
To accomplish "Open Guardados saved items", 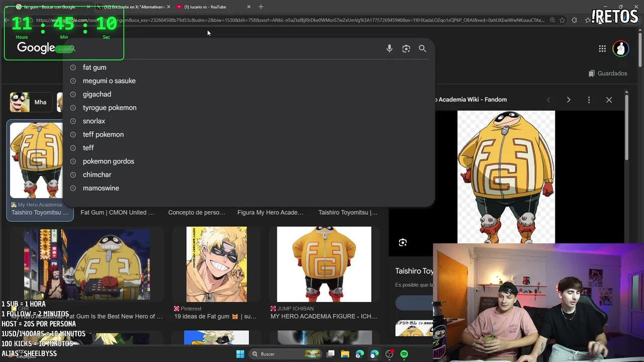I will 608,73.
